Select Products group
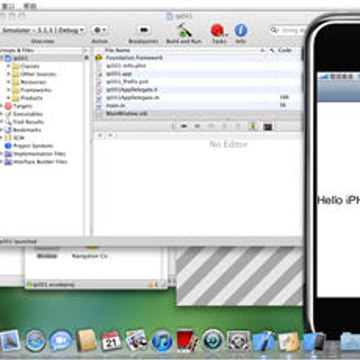 coord(27,98)
